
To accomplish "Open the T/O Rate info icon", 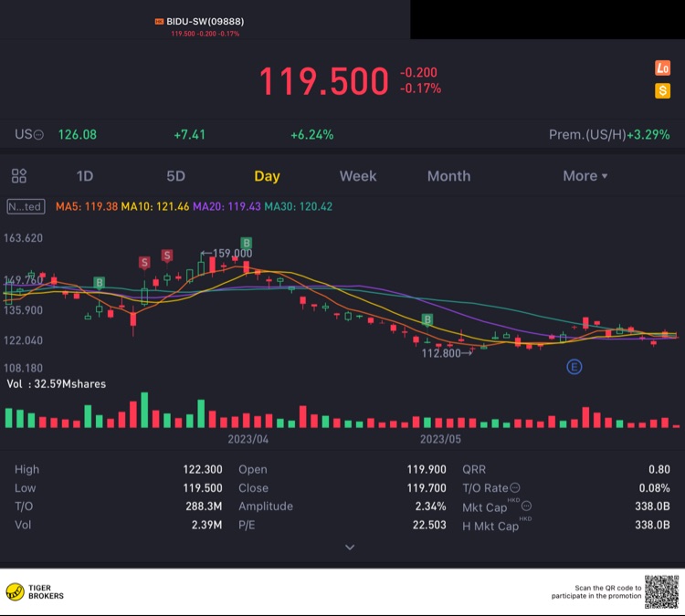I will point(515,487).
